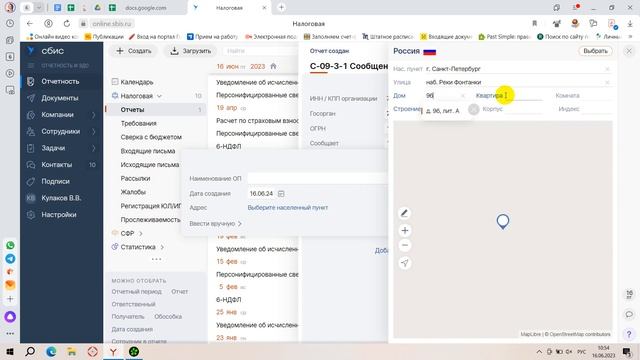Image resolution: width=640 pixels, height=360 pixels.
Task: Click the map locate arrow icon
Action: pyautogui.click(x=404, y=263)
